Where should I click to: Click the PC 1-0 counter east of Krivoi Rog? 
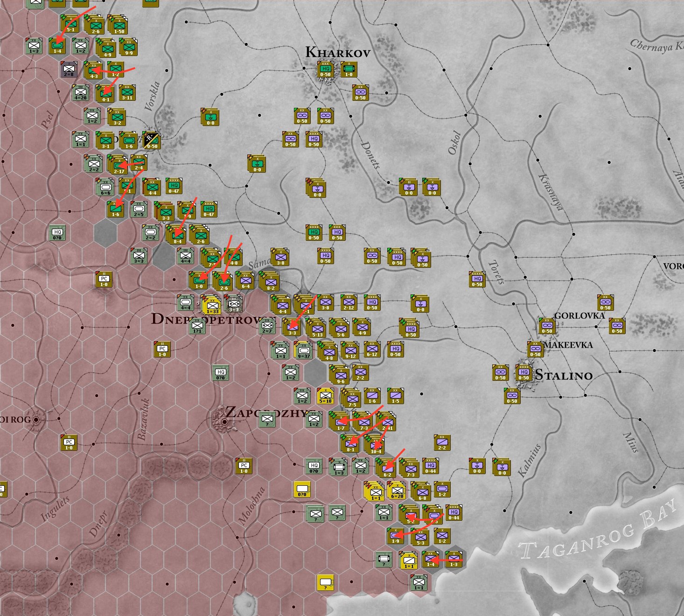[69, 442]
